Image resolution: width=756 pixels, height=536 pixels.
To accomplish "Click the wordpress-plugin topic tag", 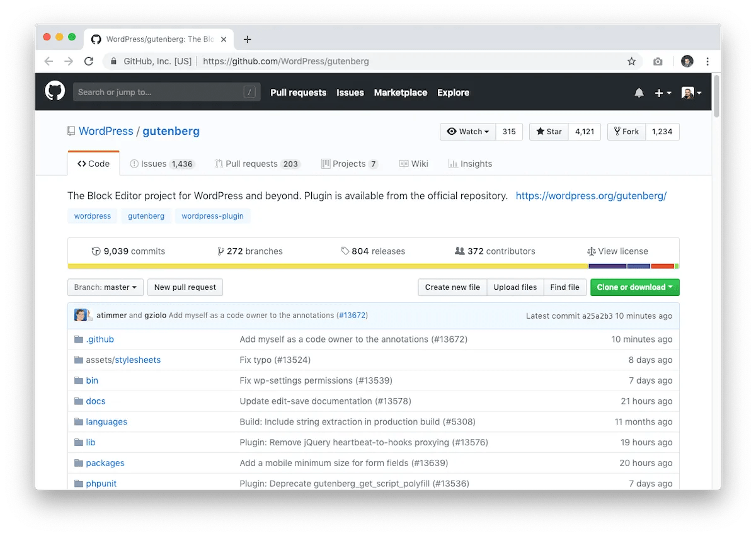I will click(213, 216).
